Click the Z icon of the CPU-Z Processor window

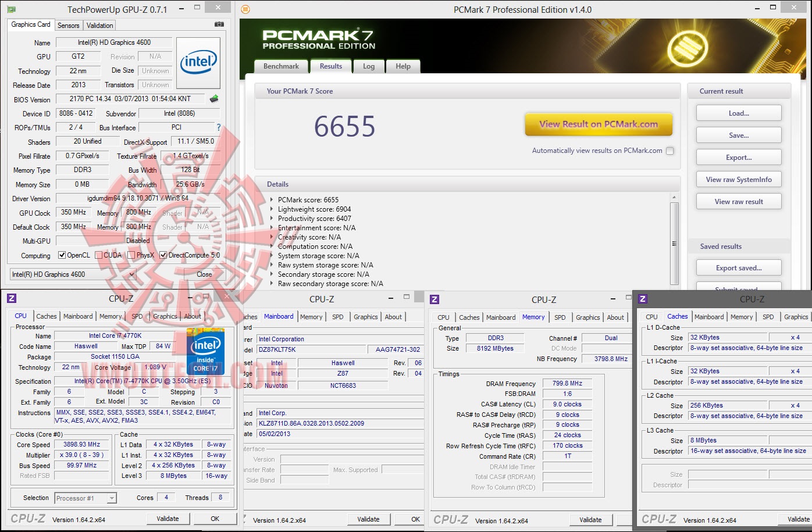coord(12,298)
